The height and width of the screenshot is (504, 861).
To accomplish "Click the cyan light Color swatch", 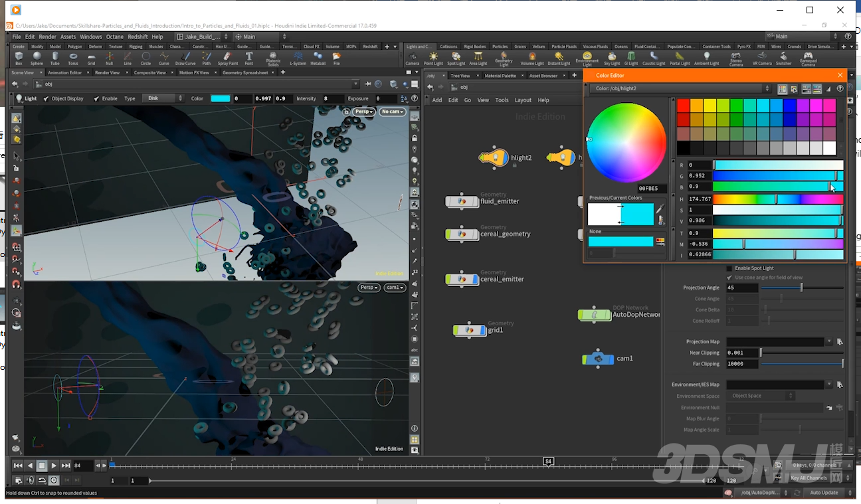I will pos(220,98).
